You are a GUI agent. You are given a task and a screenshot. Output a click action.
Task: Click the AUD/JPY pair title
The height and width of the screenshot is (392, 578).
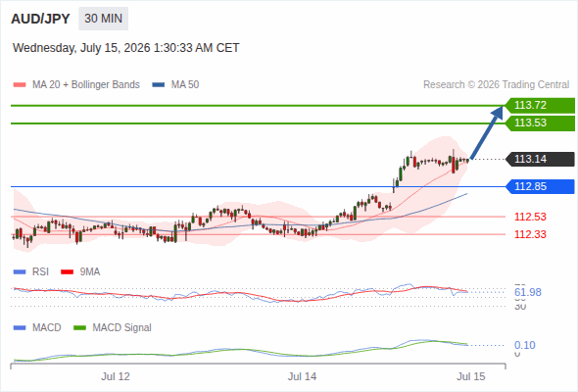click(x=40, y=19)
